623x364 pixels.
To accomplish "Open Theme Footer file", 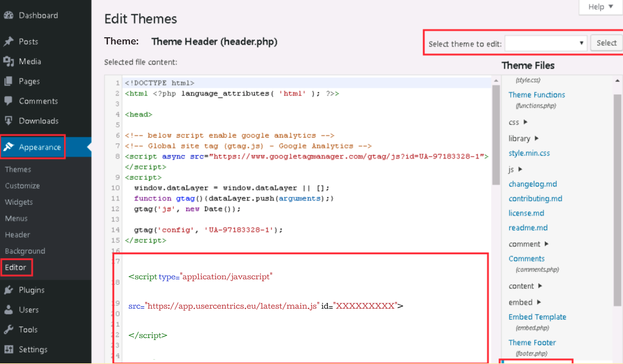I will point(532,343).
